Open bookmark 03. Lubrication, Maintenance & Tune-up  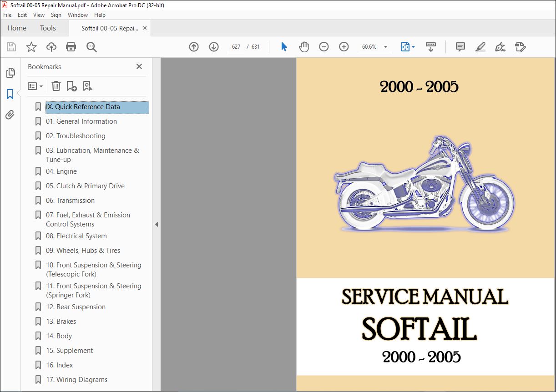pyautogui.click(x=92, y=155)
